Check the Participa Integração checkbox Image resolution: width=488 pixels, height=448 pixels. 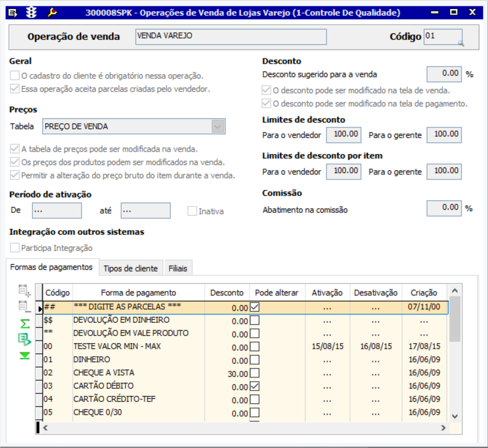point(15,248)
